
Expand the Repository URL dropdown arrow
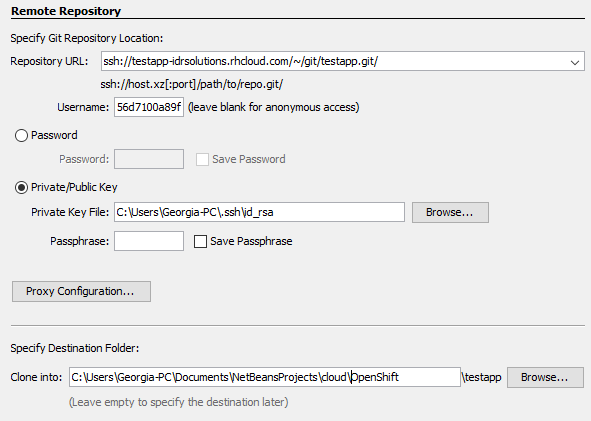[x=574, y=62]
